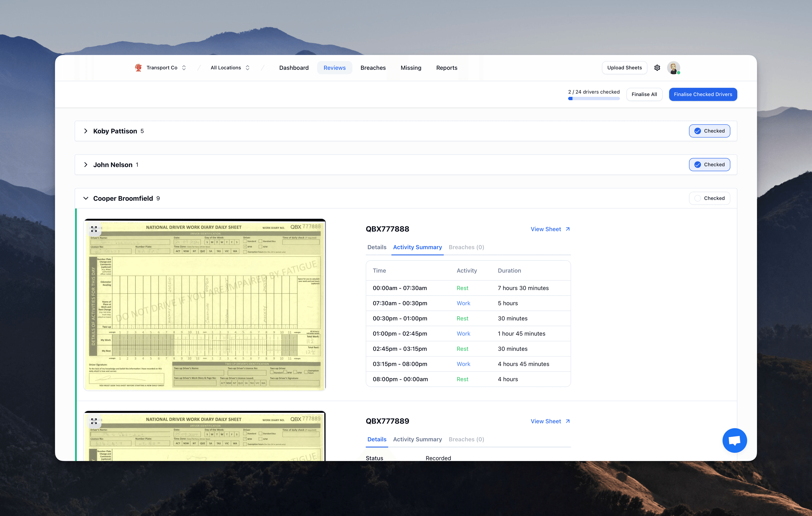Open the Missing nav tab
This screenshot has width=812, height=516.
pos(411,68)
